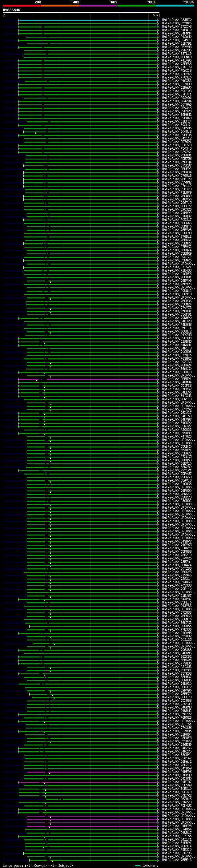The width and height of the screenshot is (197, 868).
Task: Click the magenta alignment bar for A4HFR5
Action: click(x=92, y=826)
